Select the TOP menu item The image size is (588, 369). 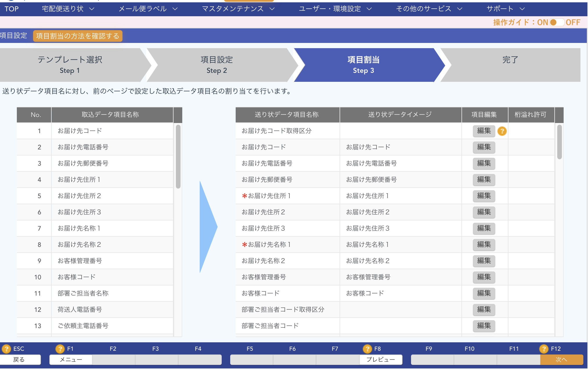point(11,9)
